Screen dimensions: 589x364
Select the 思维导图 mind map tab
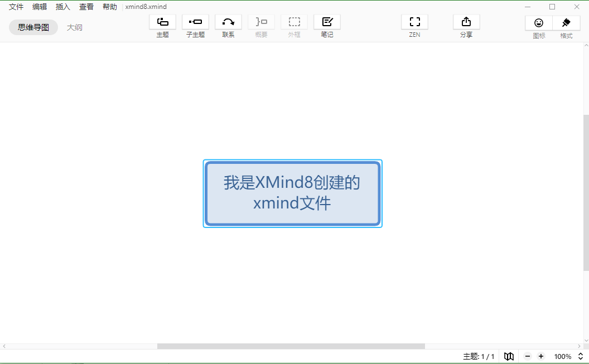tap(33, 26)
